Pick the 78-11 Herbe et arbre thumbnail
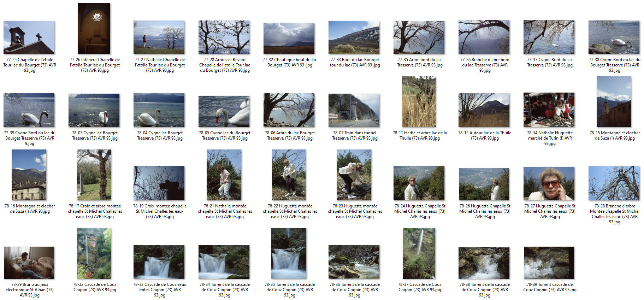Screen dimensions: 644x300 point(419,102)
